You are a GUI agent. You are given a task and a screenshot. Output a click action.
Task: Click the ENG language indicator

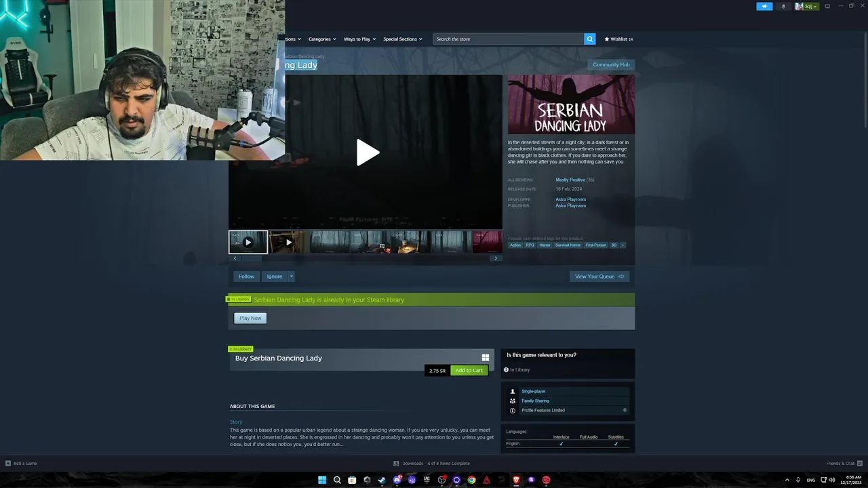click(810, 480)
